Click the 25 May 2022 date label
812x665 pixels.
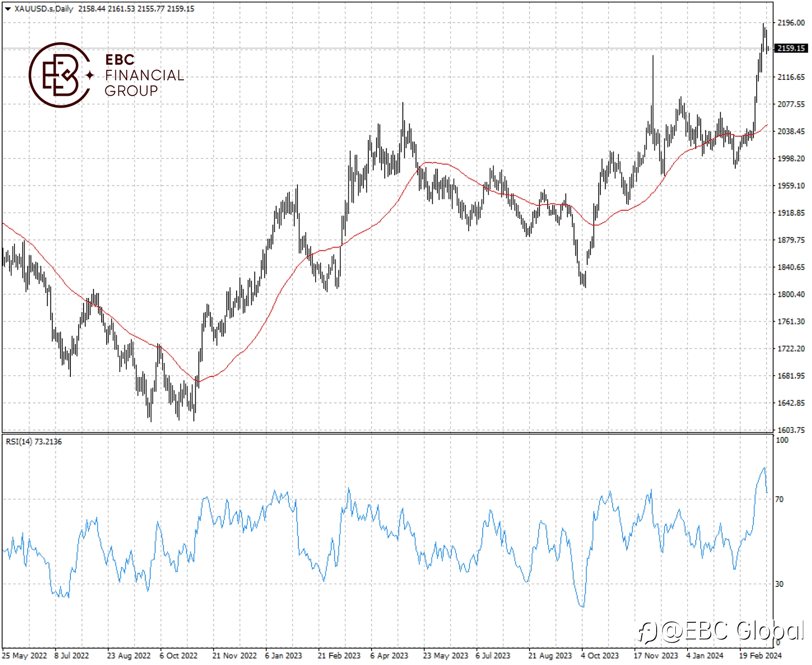(x=25, y=655)
